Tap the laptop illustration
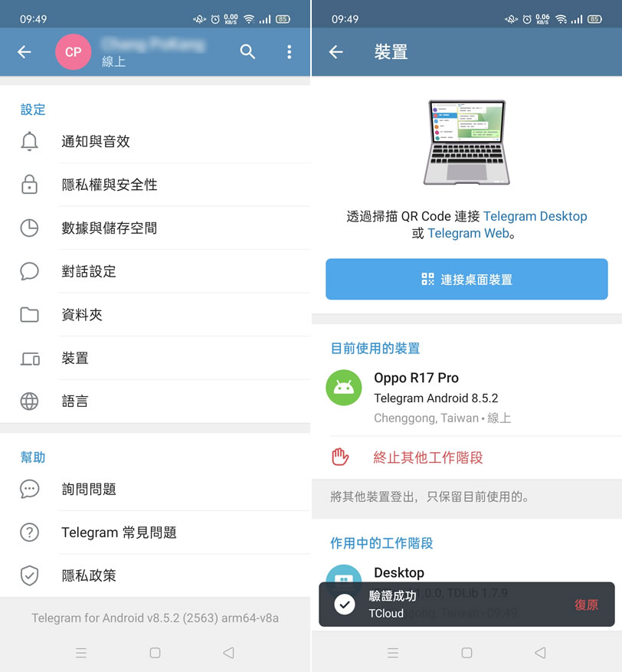 [466, 143]
